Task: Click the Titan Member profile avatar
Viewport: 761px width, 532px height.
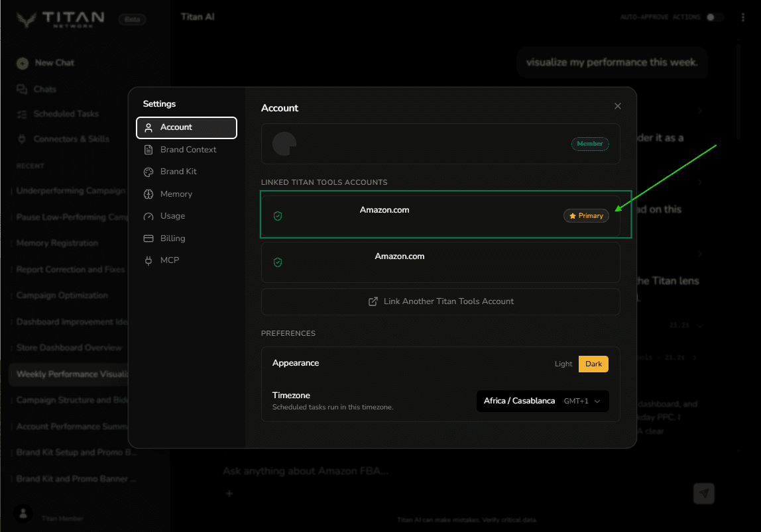Action: (23, 514)
